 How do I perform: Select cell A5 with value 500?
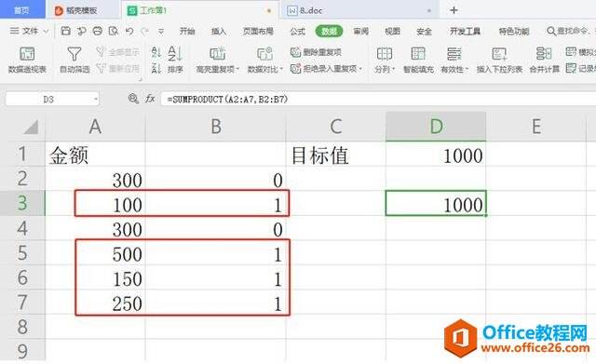(95, 253)
